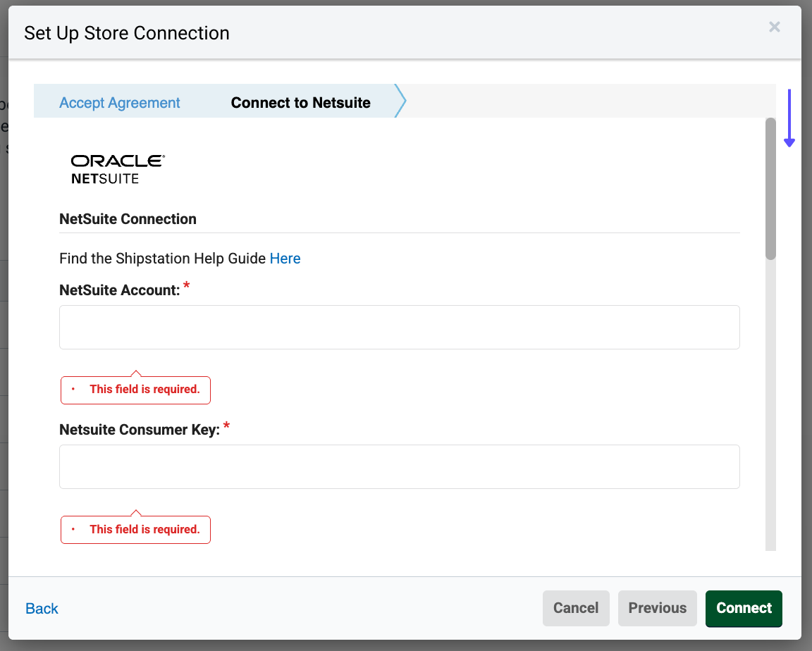
Task: Click the close X icon on the dialog
Action: coord(775,27)
